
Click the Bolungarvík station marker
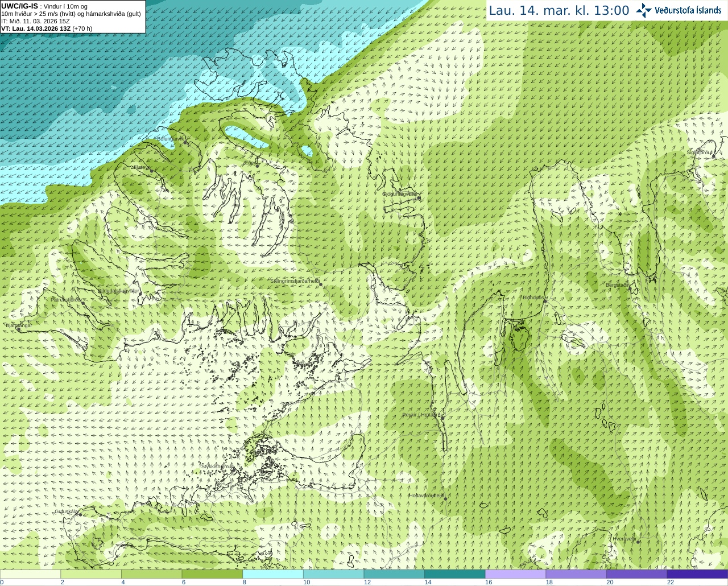185,143
